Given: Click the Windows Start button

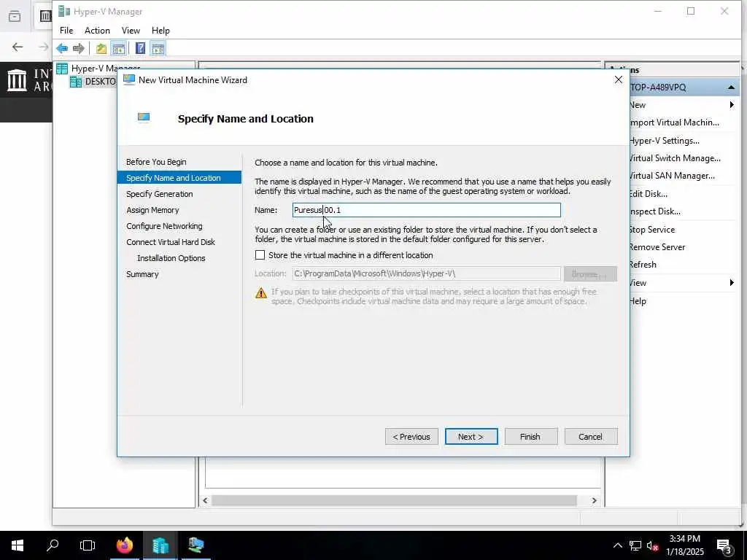Looking at the screenshot, I should [18, 545].
